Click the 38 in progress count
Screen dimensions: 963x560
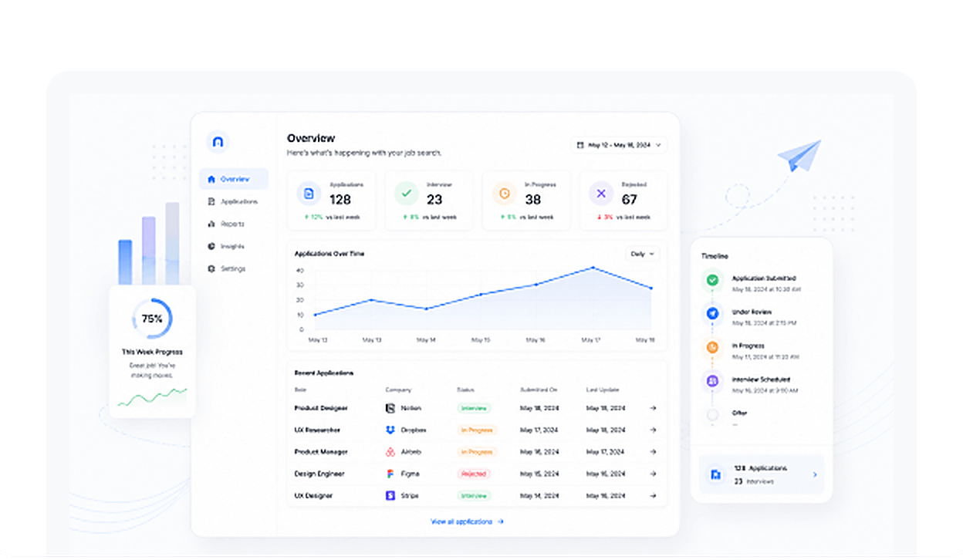point(532,200)
